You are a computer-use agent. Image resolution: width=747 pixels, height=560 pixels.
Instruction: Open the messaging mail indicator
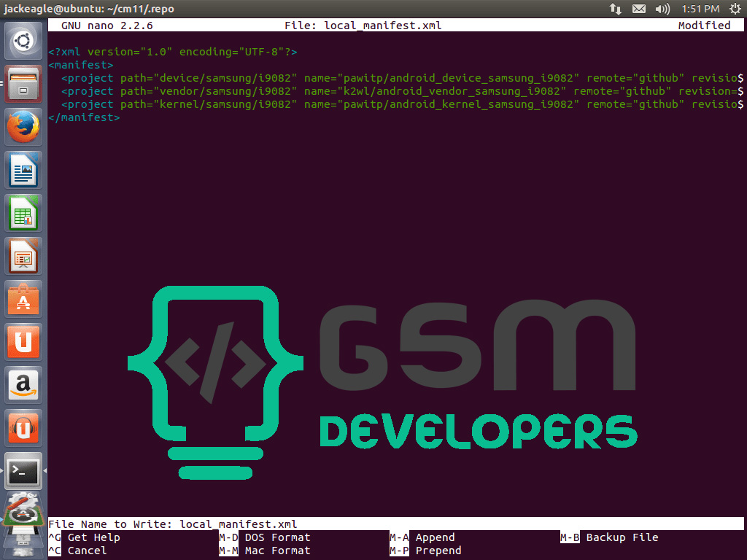(x=639, y=9)
